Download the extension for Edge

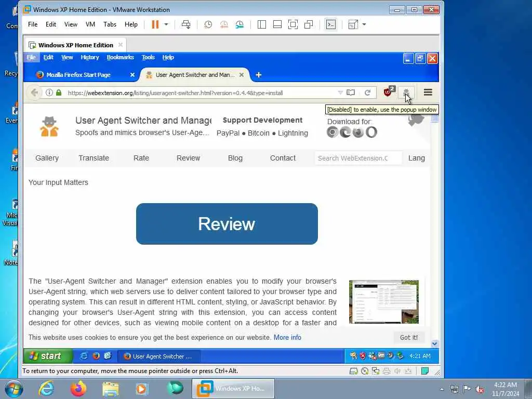coord(345,132)
